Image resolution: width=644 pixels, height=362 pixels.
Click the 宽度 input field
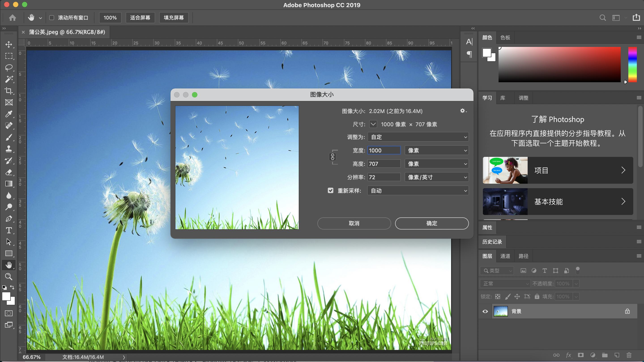point(384,151)
